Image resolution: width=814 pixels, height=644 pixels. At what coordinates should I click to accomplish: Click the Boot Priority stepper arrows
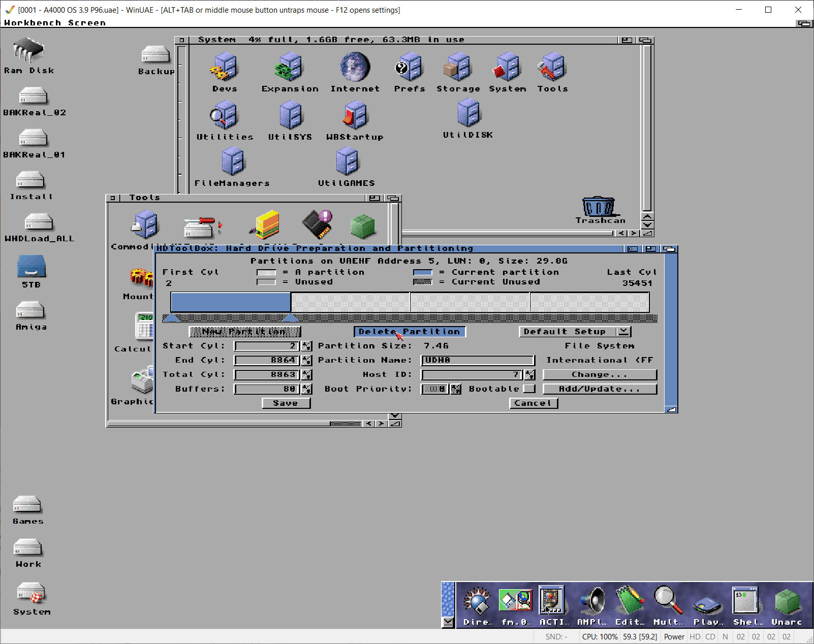(x=456, y=389)
